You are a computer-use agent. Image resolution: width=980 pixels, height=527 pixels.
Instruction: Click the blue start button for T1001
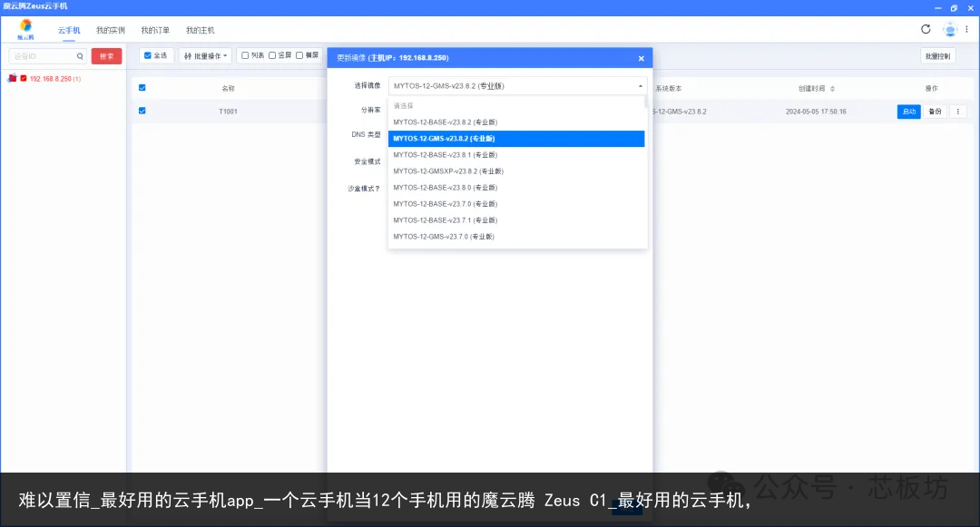tap(908, 112)
